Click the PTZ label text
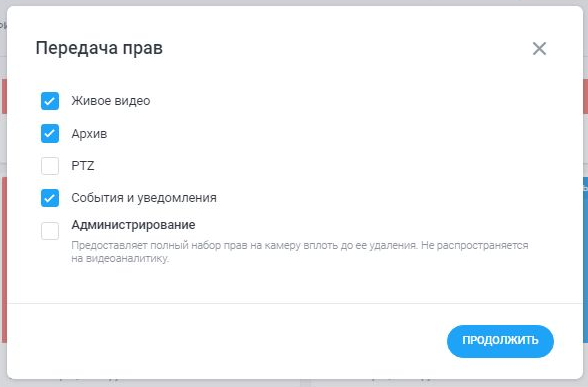Screen dimensions: 588x387 (x=82, y=166)
